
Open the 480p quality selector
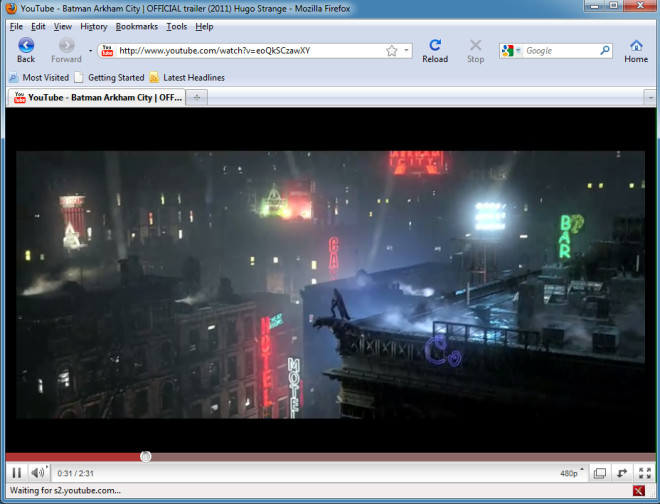571,473
